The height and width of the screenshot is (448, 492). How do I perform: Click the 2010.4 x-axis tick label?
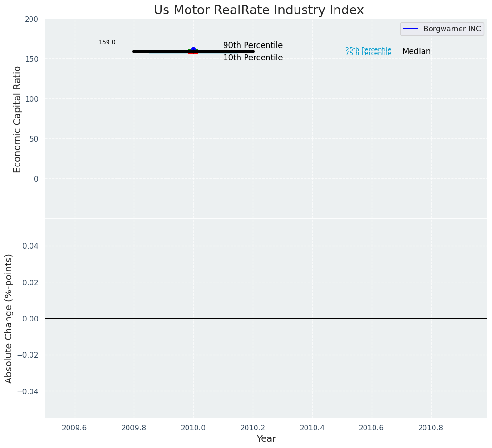[x=312, y=428]
